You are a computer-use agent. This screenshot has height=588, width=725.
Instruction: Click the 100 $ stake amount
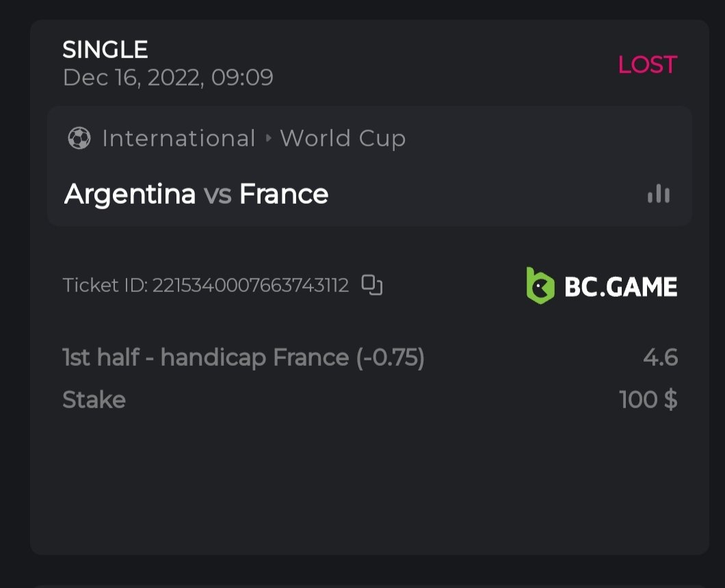point(648,399)
